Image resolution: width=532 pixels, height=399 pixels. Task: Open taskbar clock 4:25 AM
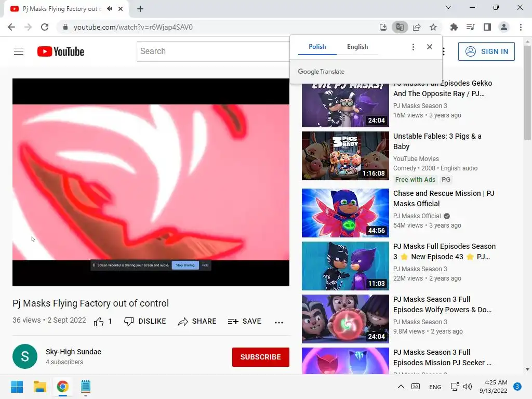pyautogui.click(x=494, y=387)
